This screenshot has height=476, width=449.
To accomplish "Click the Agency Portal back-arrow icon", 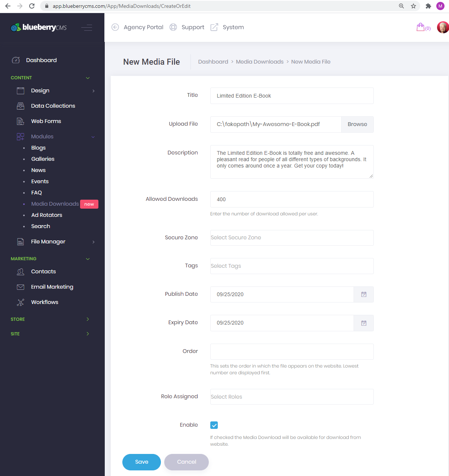I will [115, 27].
